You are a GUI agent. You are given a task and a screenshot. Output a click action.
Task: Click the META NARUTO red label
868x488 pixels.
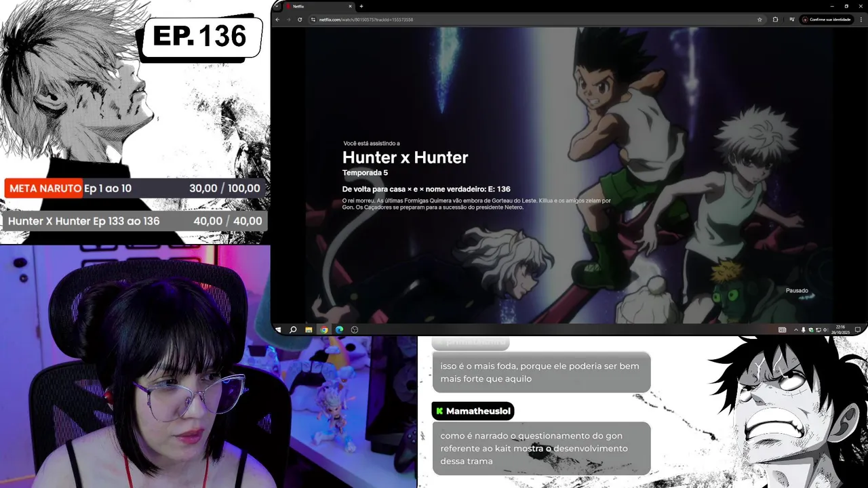(x=45, y=188)
